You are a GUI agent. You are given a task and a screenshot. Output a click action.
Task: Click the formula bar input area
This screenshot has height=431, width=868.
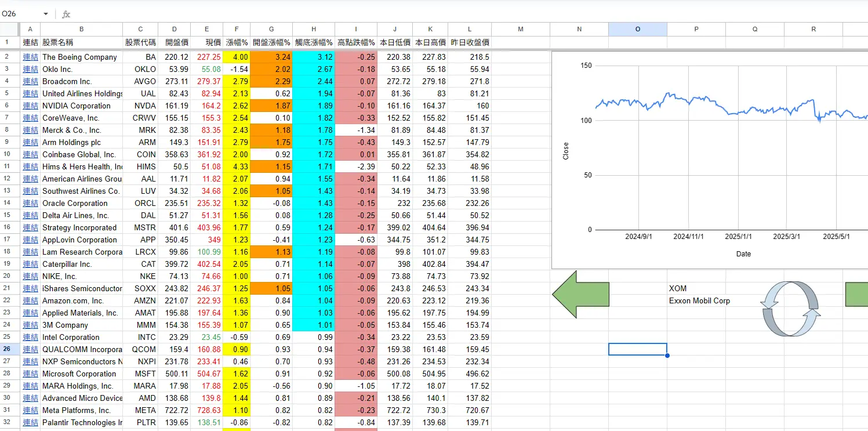click(470, 14)
